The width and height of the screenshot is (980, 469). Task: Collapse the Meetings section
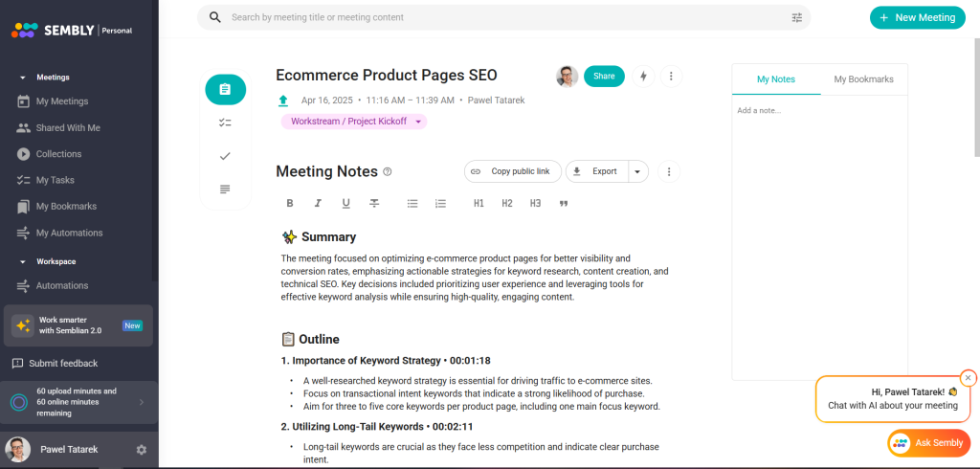coord(23,78)
